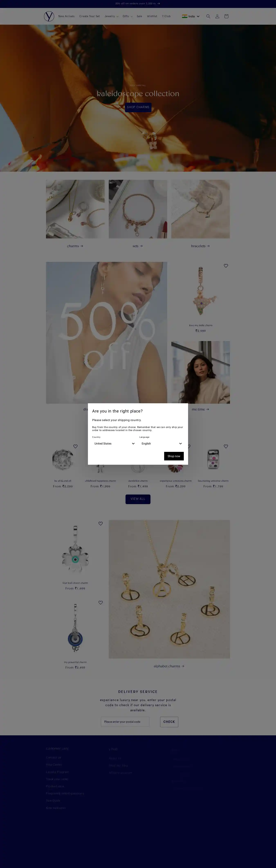276x868 pixels.
Task: Open the account login icon
Action: coord(217,16)
